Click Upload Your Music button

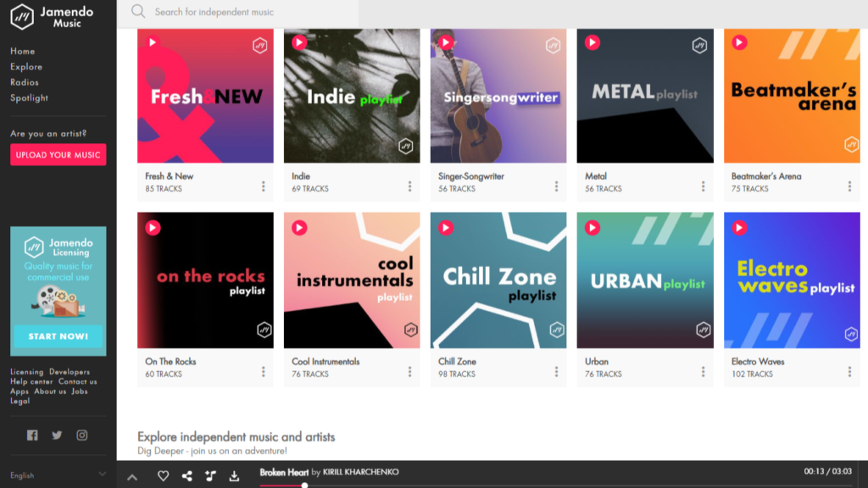[x=58, y=155]
